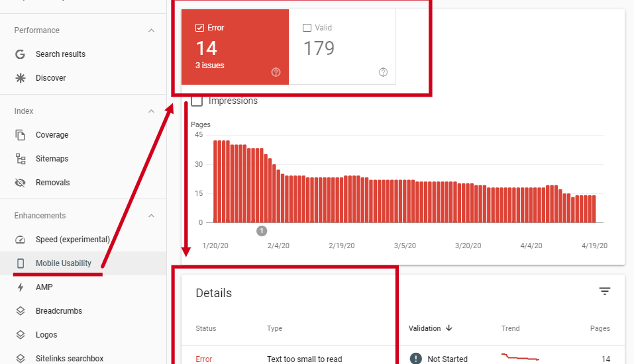Image resolution: width=634 pixels, height=364 pixels.
Task: Click the trend sparkline in the issue row
Action: click(x=520, y=357)
